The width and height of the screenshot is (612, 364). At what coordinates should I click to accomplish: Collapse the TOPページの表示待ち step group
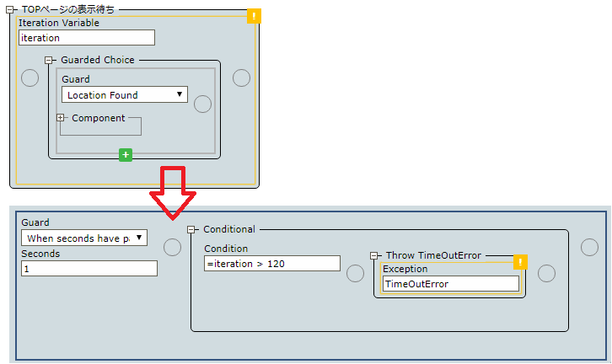(9, 10)
